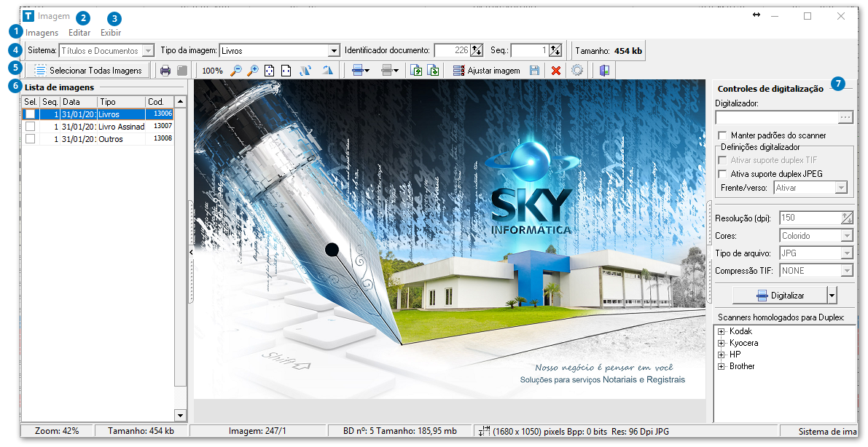This screenshot has height=447, width=868.
Task: Expand the Kyocera tree node
Action: [x=722, y=344]
